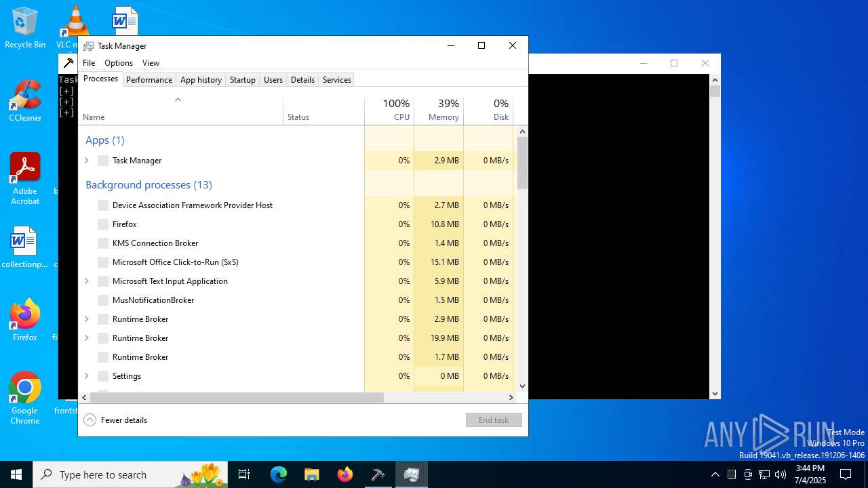Open the collectionp Word document on the desktop
This screenshot has width=868, height=488.
coord(24,247)
